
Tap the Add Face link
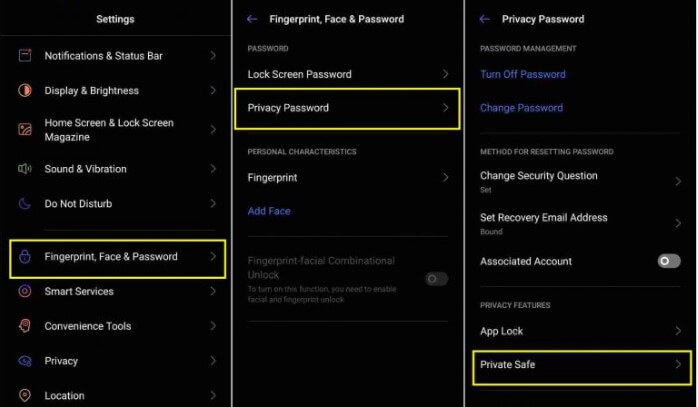coord(269,211)
